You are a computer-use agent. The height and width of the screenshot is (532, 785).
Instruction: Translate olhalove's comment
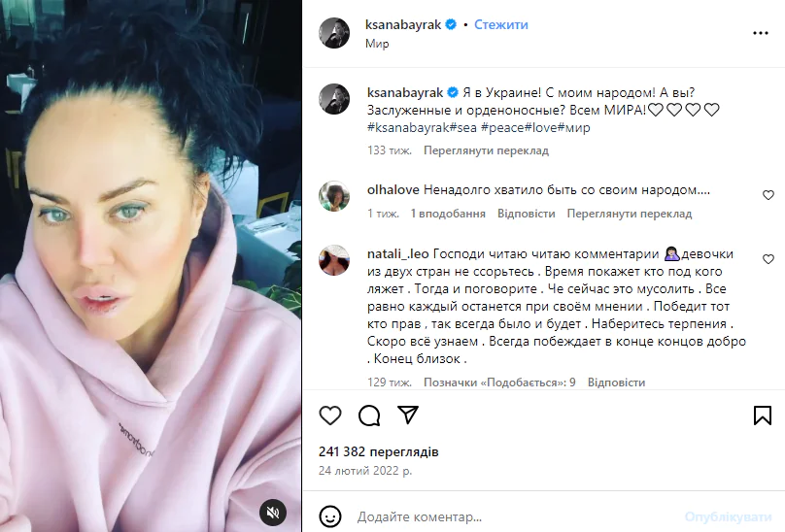[x=630, y=214]
